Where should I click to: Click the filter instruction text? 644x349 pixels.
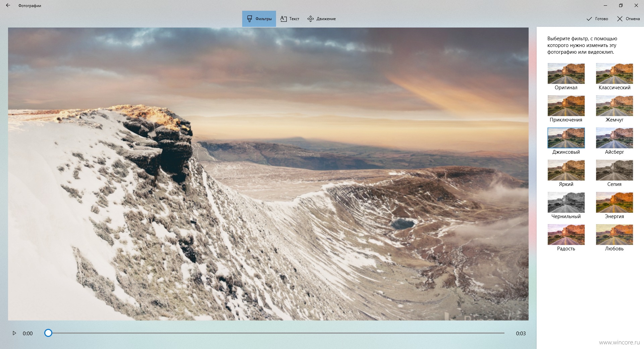582,45
